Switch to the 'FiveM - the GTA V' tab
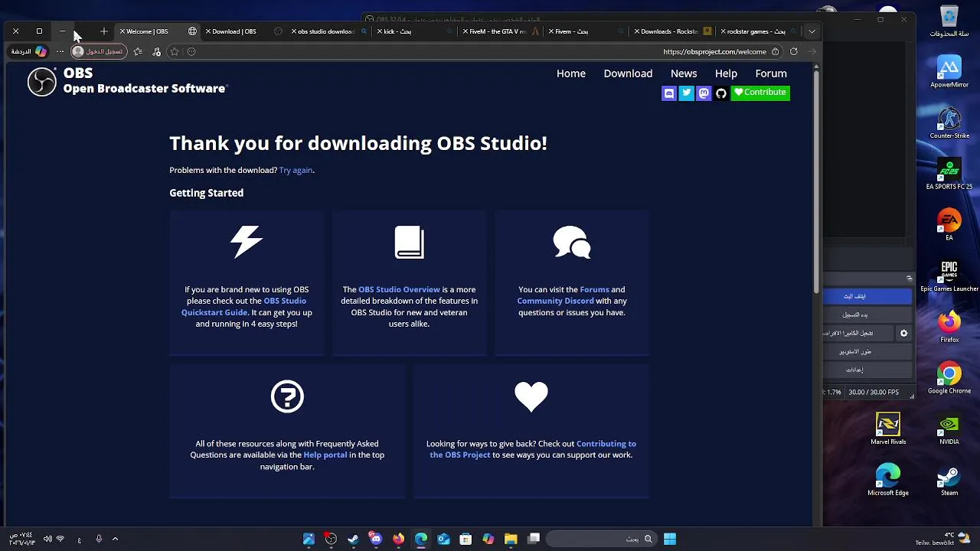 click(x=501, y=31)
